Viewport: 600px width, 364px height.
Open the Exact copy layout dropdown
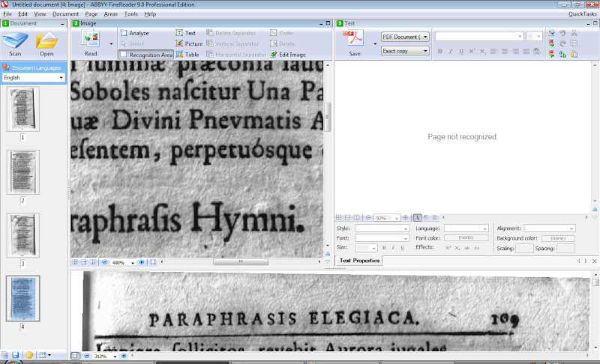(x=405, y=51)
